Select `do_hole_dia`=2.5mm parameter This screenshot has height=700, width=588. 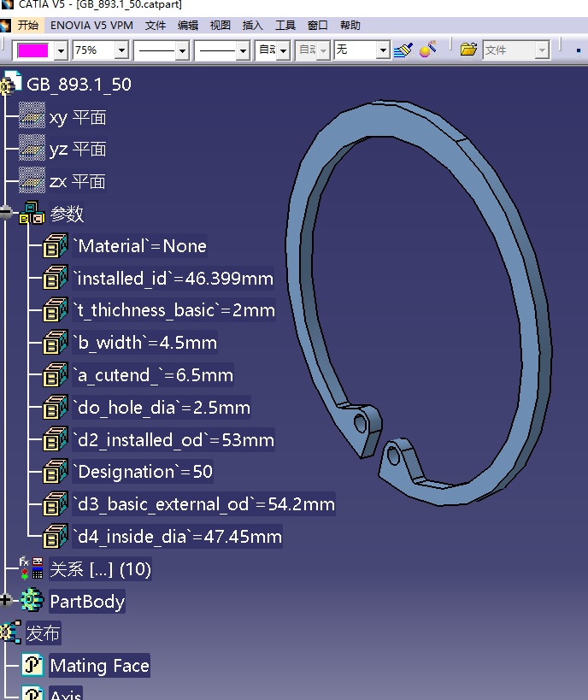coord(162,408)
